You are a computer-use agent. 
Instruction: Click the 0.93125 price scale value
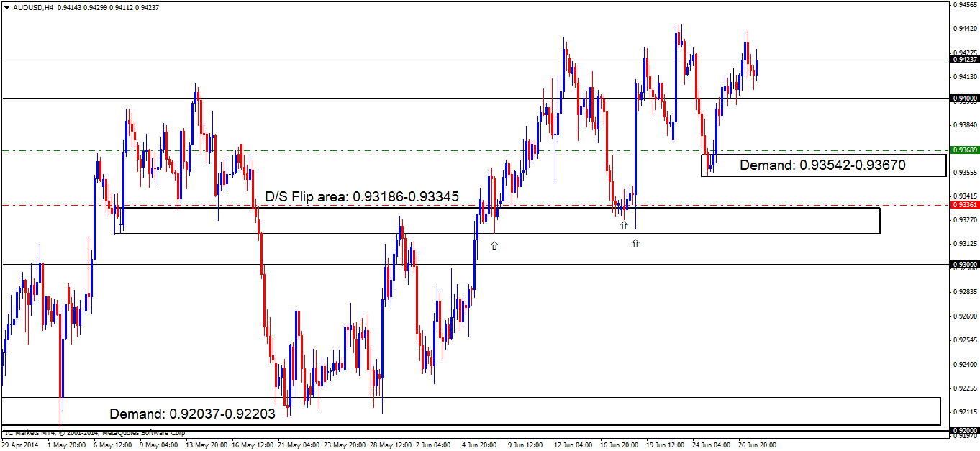[x=965, y=245]
